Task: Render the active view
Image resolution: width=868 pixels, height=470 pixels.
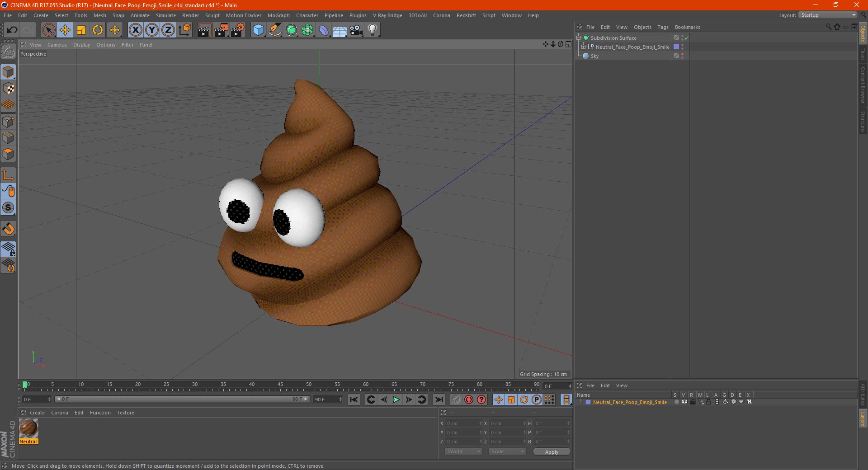Action: [x=204, y=30]
